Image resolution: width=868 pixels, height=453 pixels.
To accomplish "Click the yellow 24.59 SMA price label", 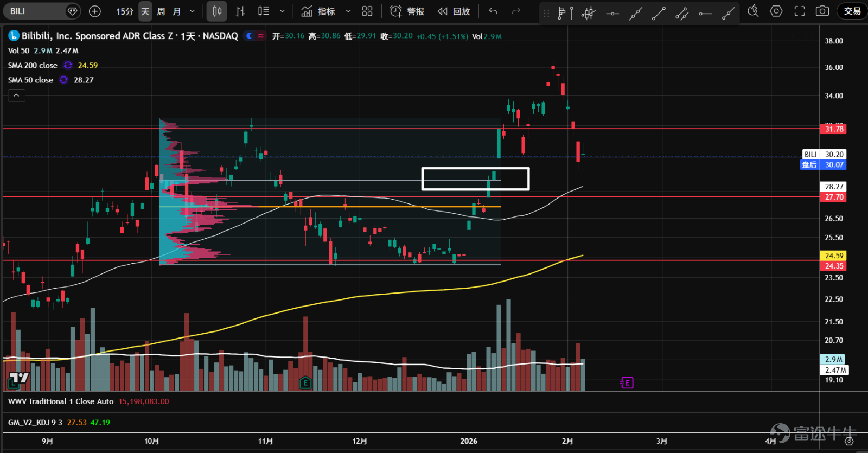I will point(834,256).
